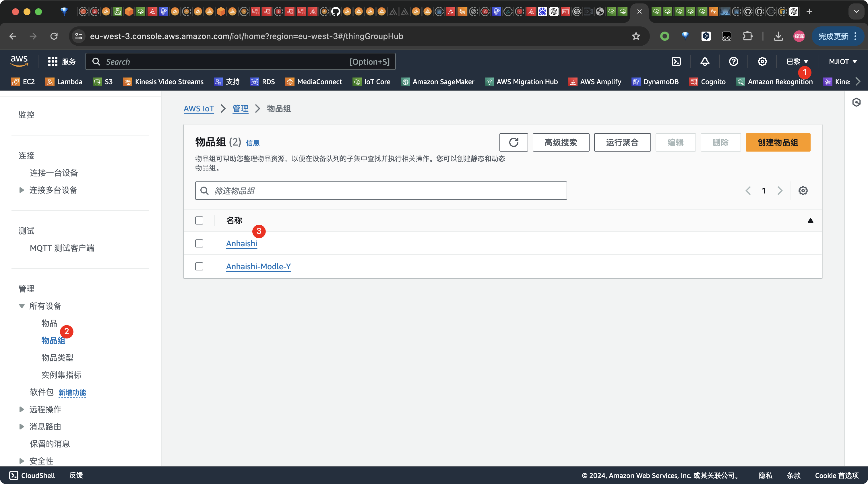Expand the 远程操作 section
Screen dimensions: 868x484
(22, 409)
